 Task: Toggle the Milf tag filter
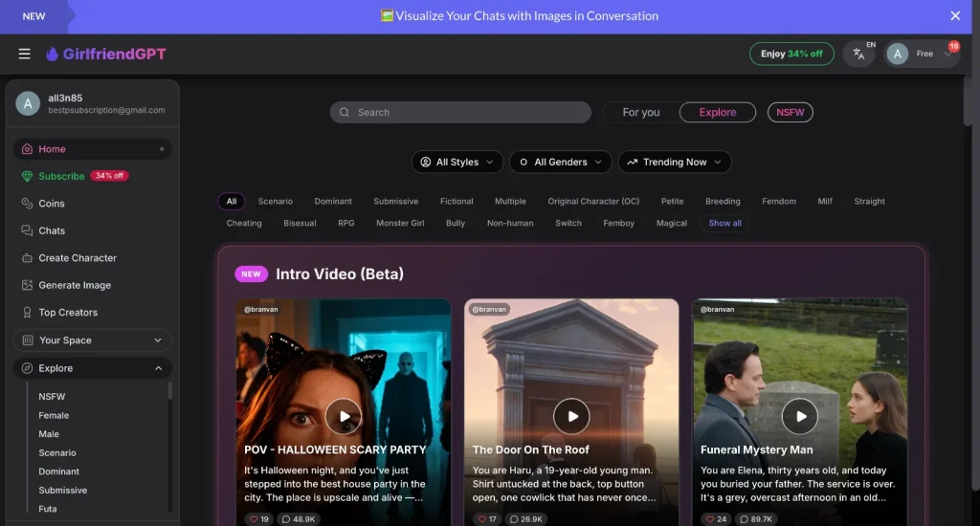tap(825, 201)
